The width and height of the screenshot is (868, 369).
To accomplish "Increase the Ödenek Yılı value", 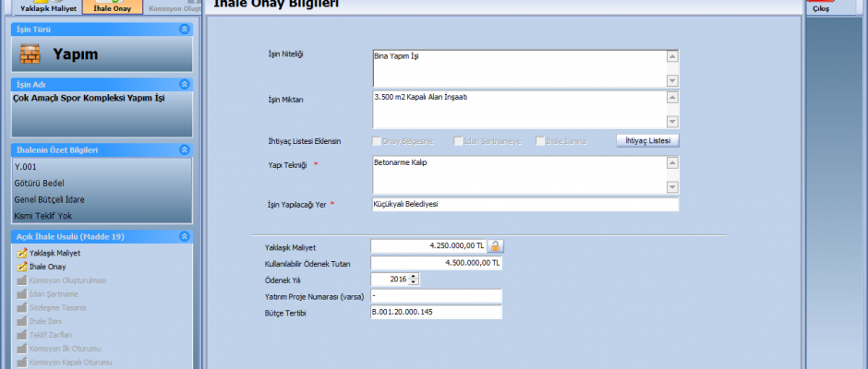I will click(x=415, y=276).
